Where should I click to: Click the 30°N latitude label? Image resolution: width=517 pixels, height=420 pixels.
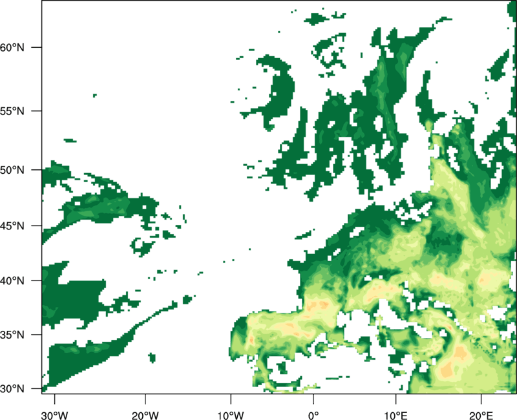tap(12, 389)
